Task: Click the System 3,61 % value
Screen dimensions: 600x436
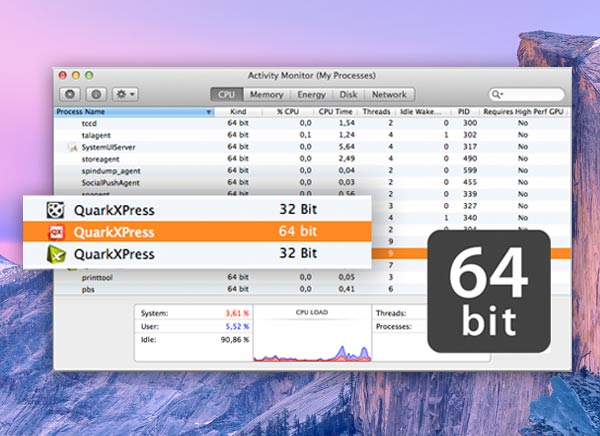Action: coord(237,313)
